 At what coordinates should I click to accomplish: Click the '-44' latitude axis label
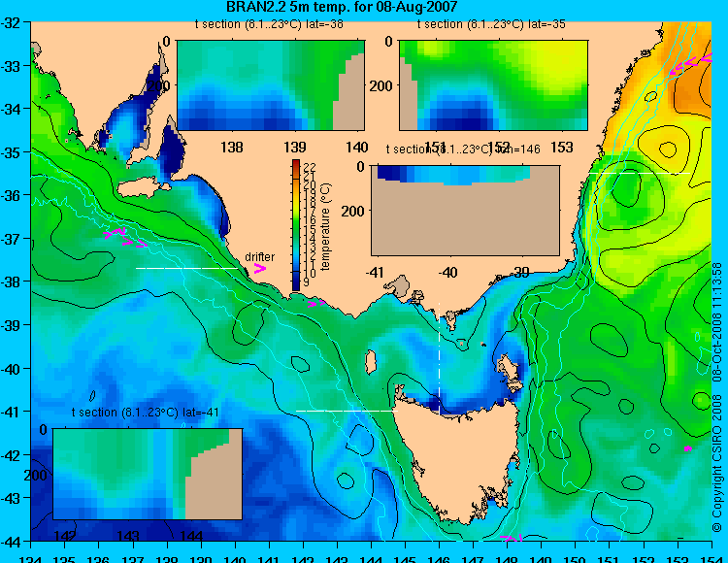point(11,542)
